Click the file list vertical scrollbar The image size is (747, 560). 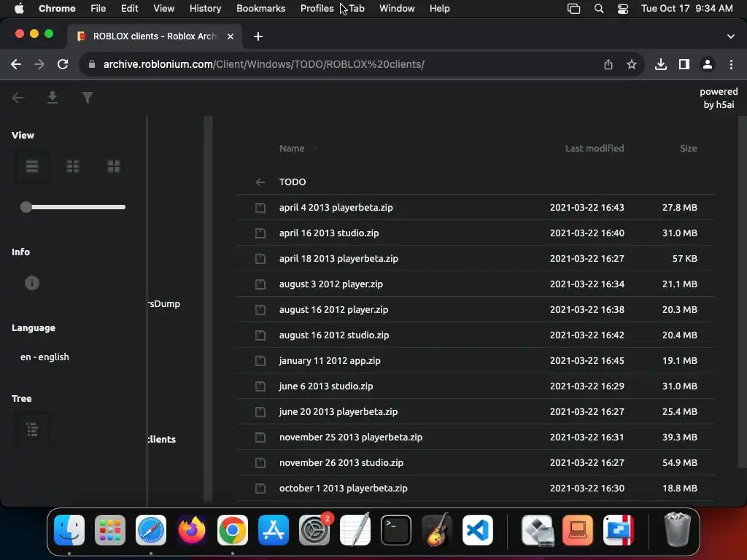pos(741,292)
